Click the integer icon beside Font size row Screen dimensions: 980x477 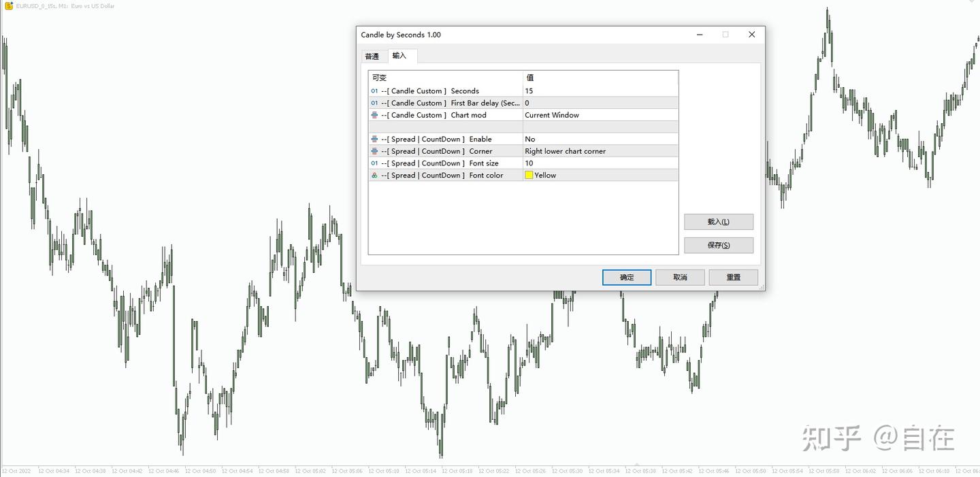tap(374, 163)
